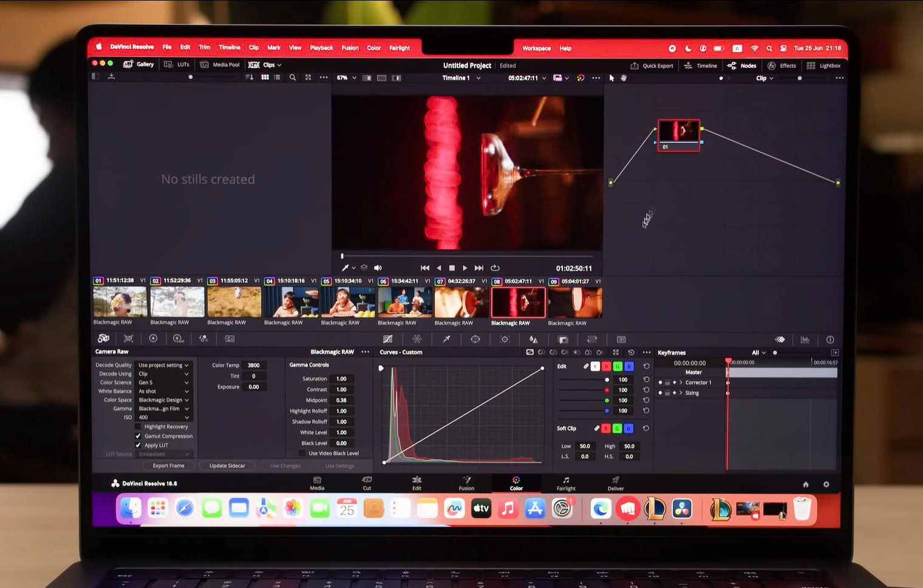Open the Decode Quality dropdown
This screenshot has height=588, width=923.
point(163,365)
